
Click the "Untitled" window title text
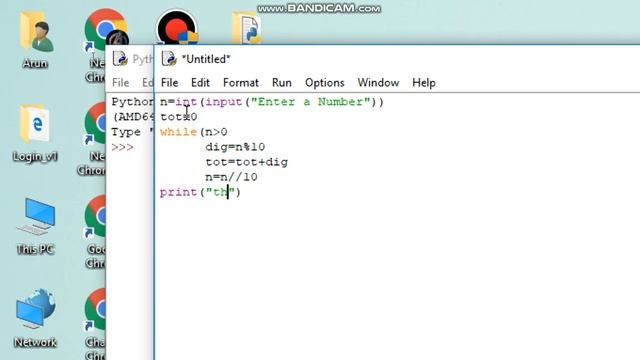tap(206, 59)
